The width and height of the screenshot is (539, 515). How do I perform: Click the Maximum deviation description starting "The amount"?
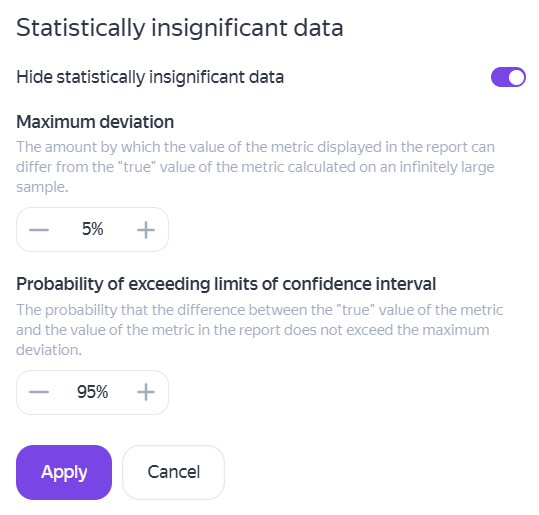256,167
